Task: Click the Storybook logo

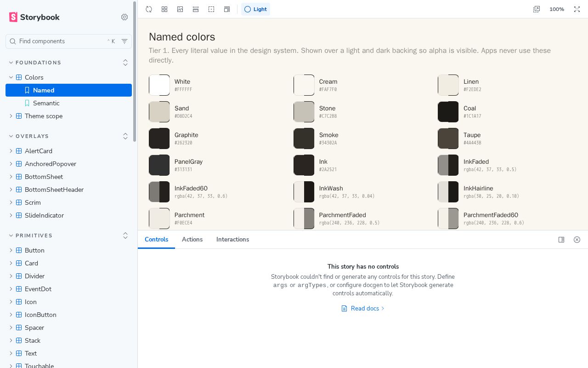Action: point(34,17)
